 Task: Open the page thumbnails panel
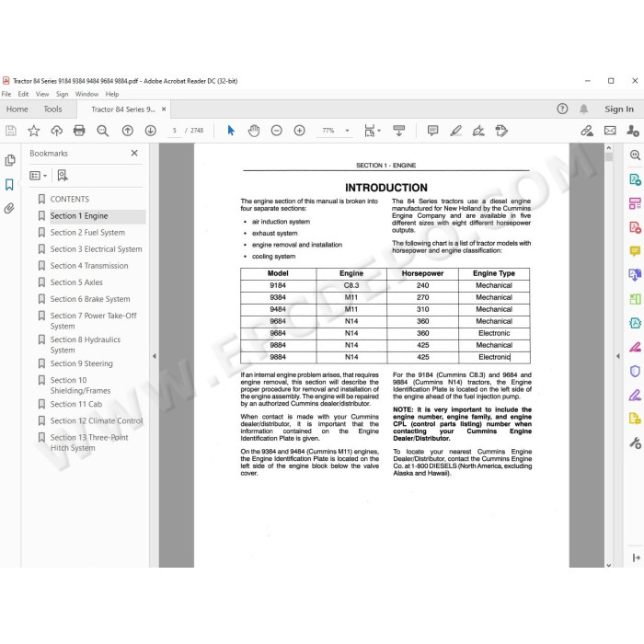[10, 160]
